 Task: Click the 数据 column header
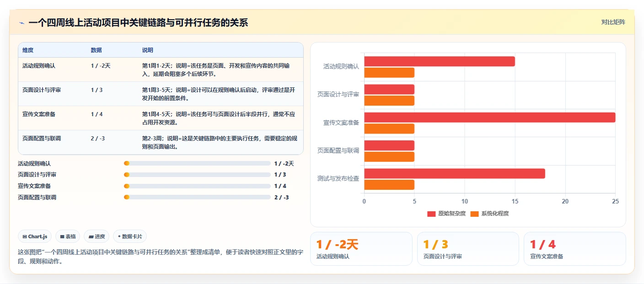(97, 50)
